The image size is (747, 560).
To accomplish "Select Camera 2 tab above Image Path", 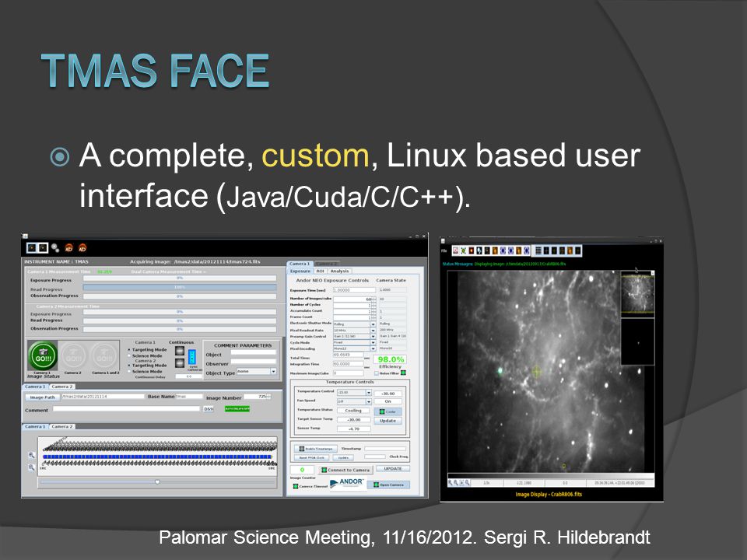I will pos(62,387).
